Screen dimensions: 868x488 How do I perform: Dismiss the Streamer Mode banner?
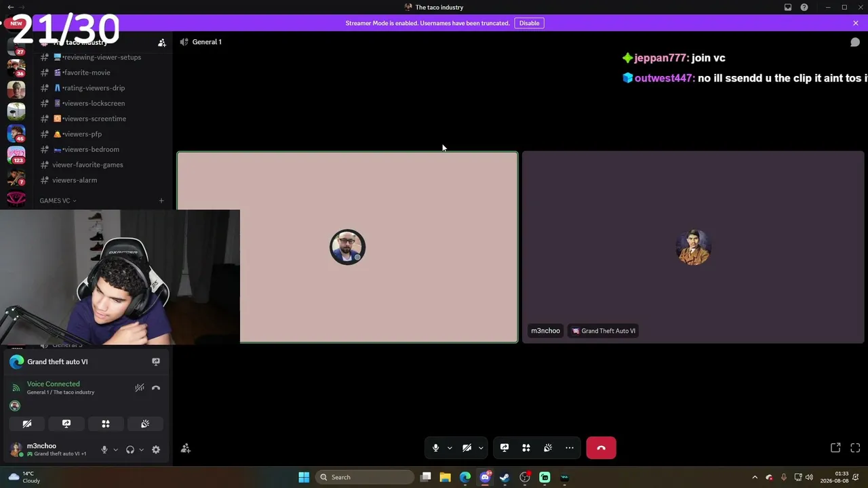856,23
